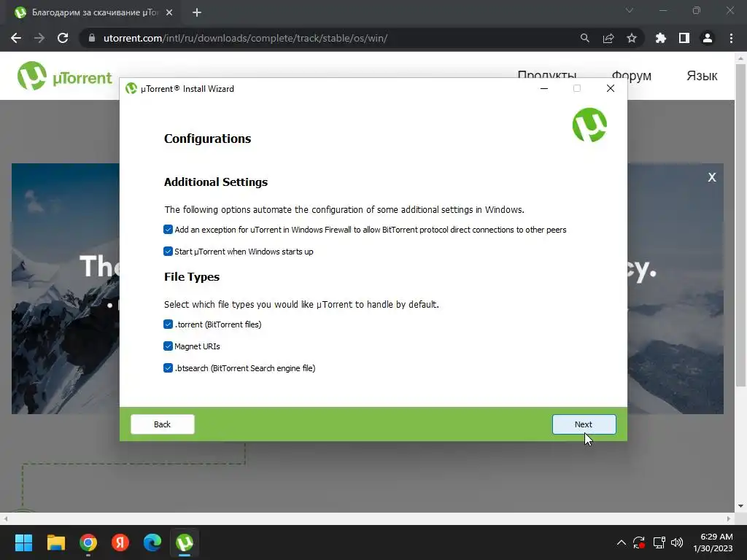Open File Explorer from taskbar
Viewport: 747px width, 560px height.
(x=55, y=542)
